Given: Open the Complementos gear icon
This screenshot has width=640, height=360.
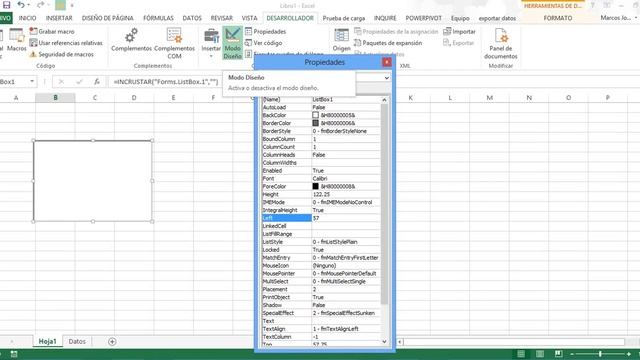Looking at the screenshot, I should pyautogui.click(x=131, y=40).
